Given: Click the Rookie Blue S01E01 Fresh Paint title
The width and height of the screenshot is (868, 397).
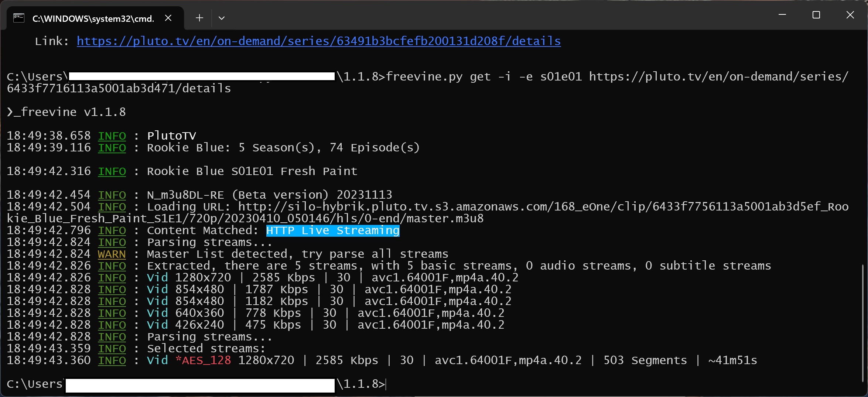Looking at the screenshot, I should click(252, 171).
